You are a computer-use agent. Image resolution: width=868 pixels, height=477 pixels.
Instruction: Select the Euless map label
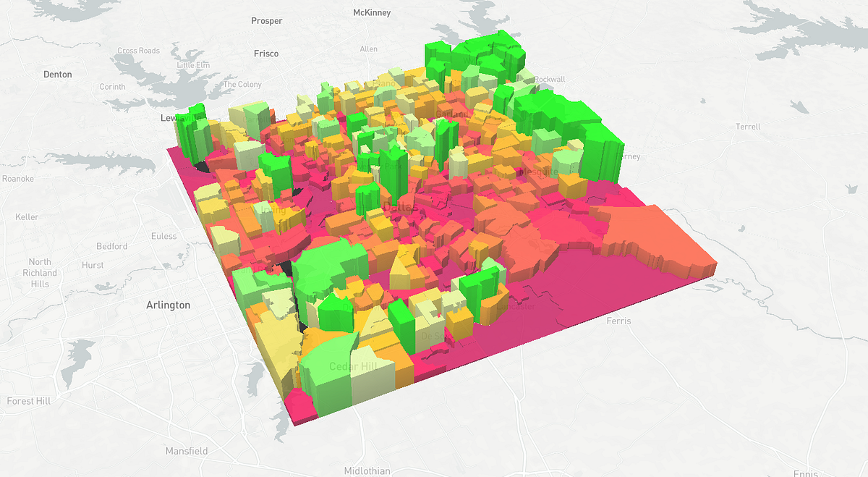point(163,236)
